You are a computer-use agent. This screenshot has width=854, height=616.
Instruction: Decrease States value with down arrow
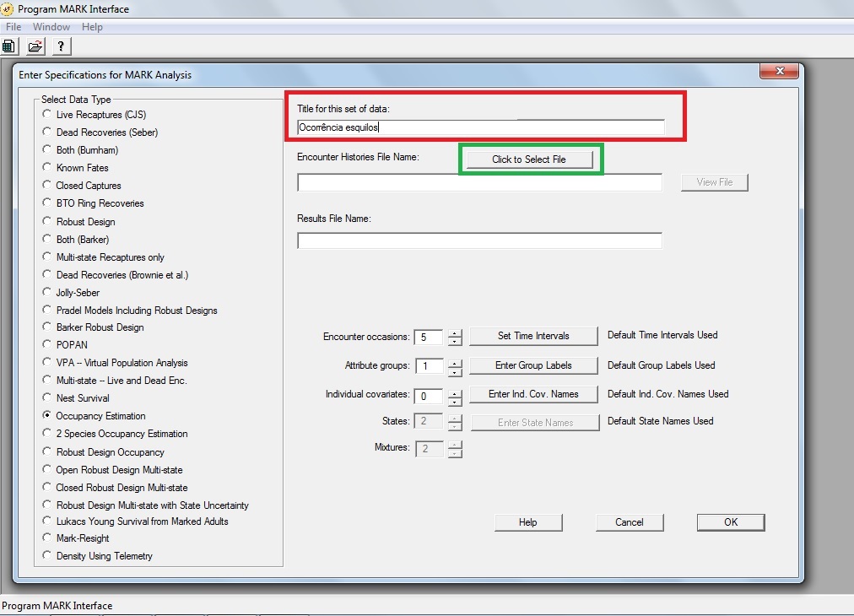click(455, 426)
